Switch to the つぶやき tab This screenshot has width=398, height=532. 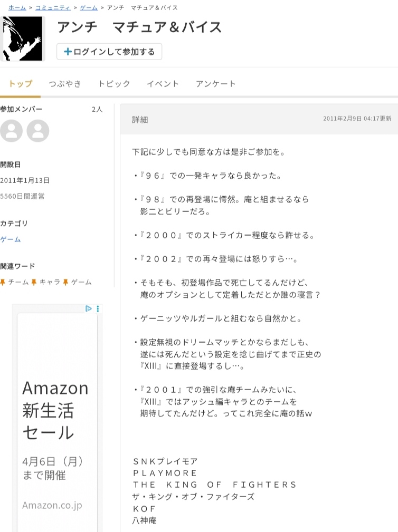tap(65, 84)
